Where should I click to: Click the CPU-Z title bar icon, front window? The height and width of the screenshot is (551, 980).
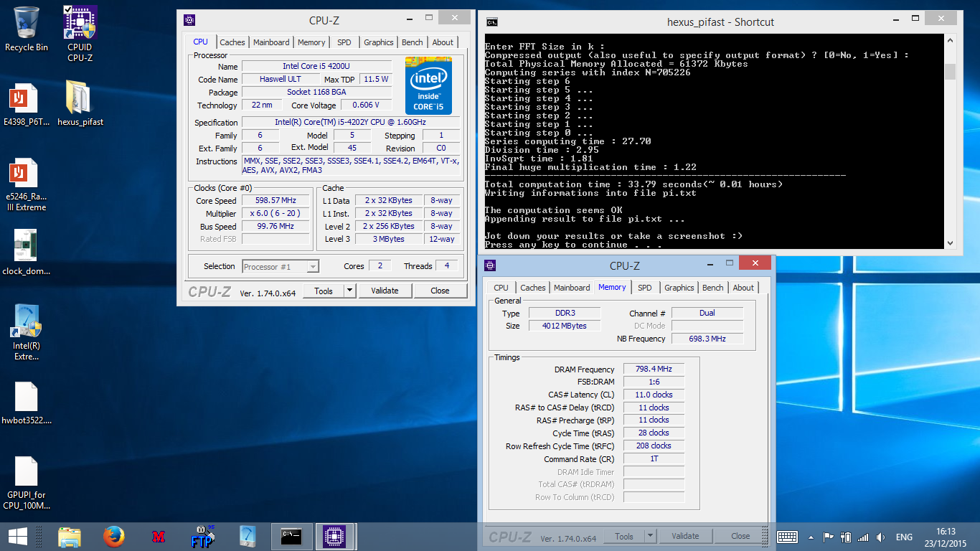pos(189,20)
